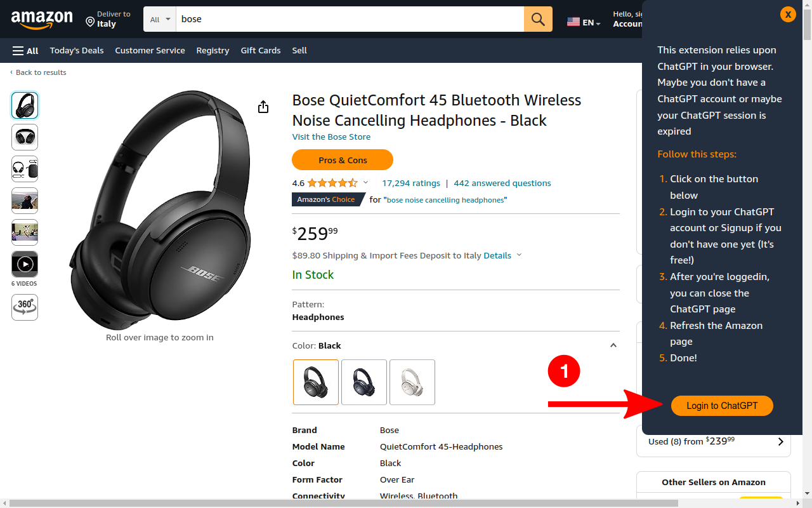
Task: Close the extension panel with X
Action: [x=788, y=14]
